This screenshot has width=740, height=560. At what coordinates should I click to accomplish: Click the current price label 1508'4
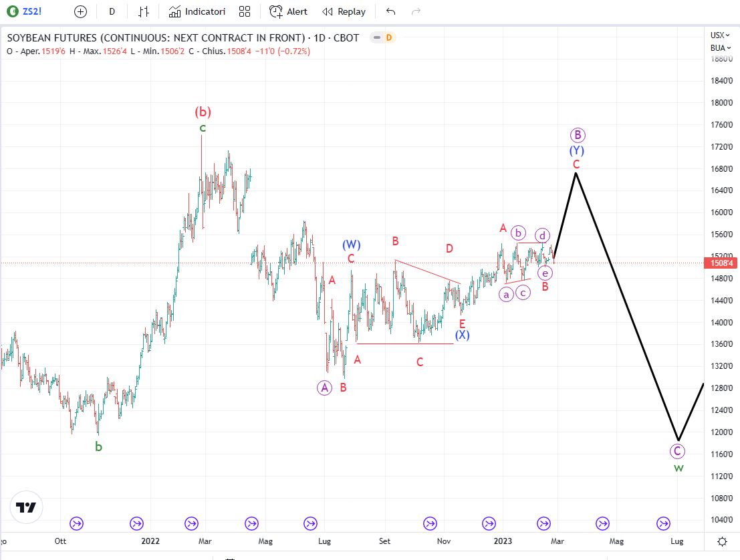(x=721, y=263)
